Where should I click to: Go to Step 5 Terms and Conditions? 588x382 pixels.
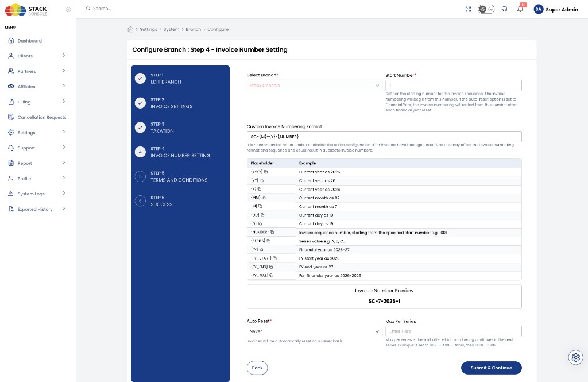tap(171, 176)
